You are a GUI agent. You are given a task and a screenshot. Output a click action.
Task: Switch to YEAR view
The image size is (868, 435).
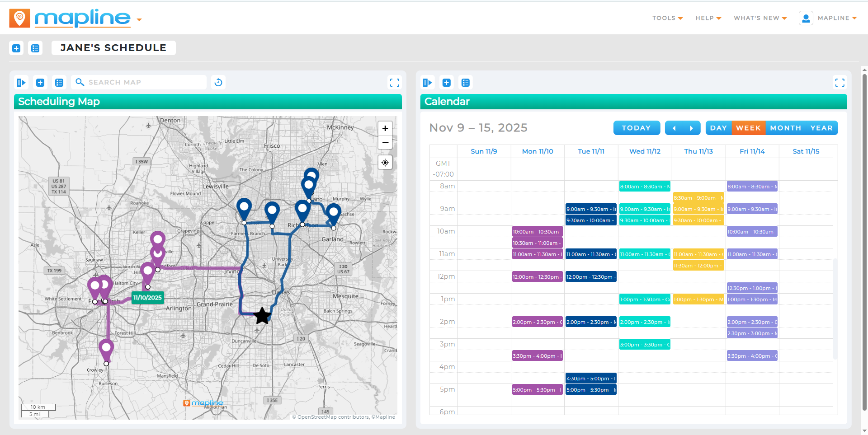[x=821, y=128]
